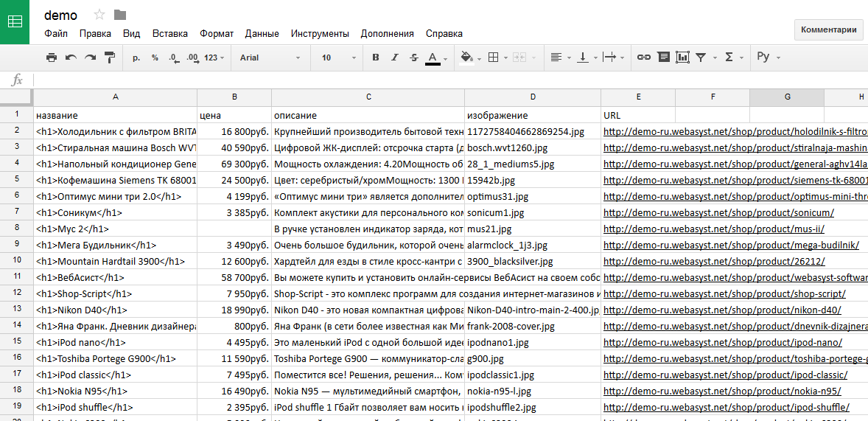Open the mus-ii product URL link
868x421 pixels.
(713, 229)
